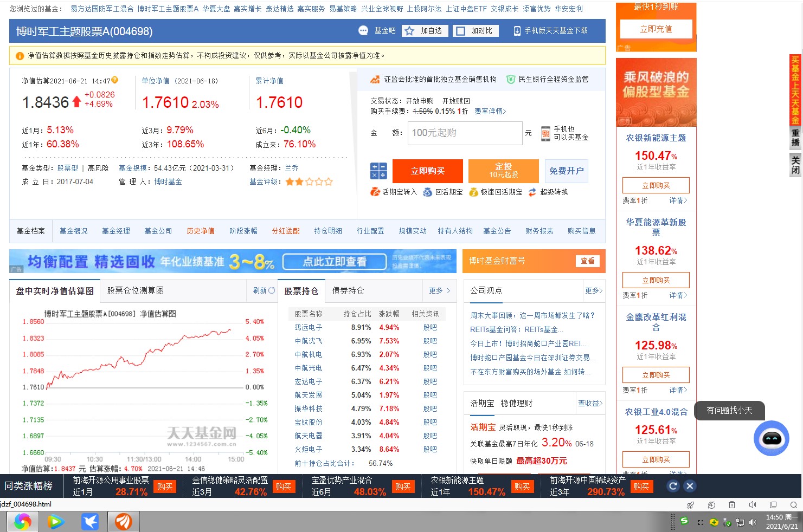803x532 pixels.
Task: Click the orange help icon beside 净值估算
Action: (x=115, y=80)
